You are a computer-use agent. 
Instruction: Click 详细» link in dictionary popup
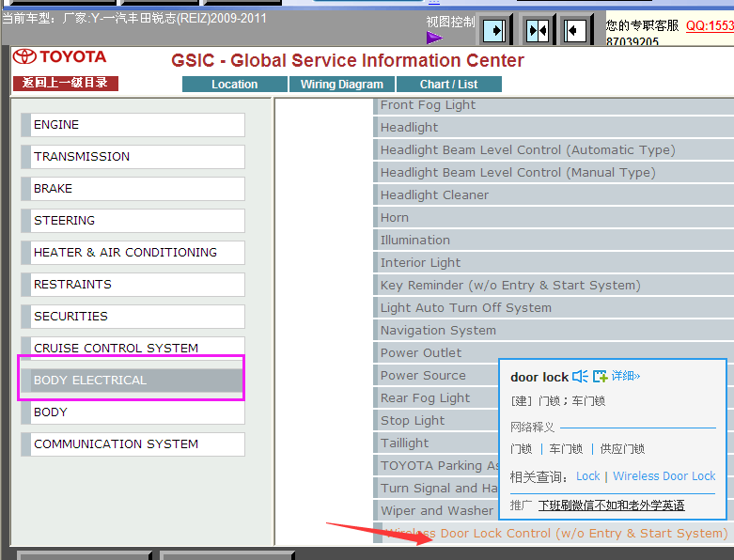pos(626,376)
